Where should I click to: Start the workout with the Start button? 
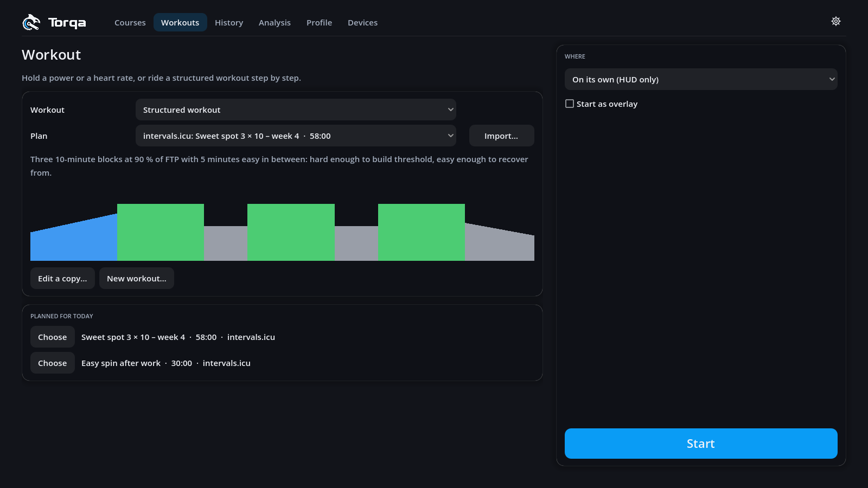point(701,444)
